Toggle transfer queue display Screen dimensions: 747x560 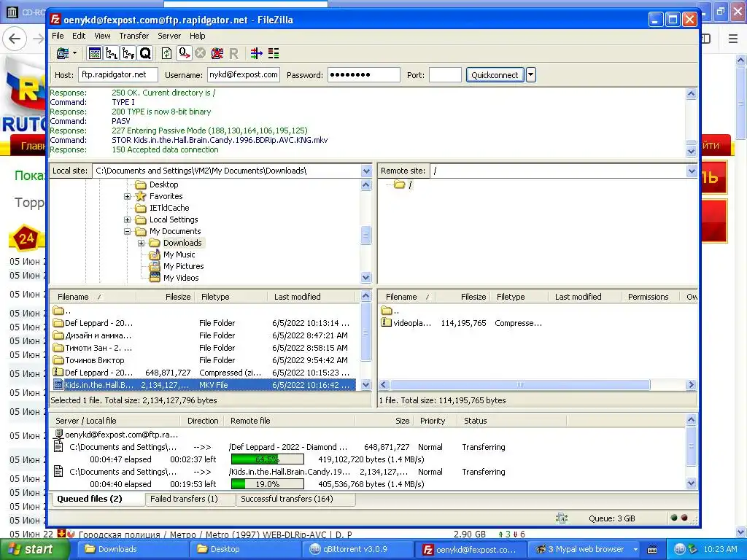(x=145, y=53)
